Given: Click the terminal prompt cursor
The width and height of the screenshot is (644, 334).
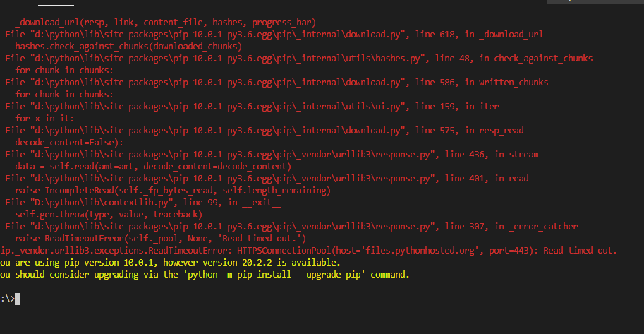Looking at the screenshot, I should [x=17, y=299].
